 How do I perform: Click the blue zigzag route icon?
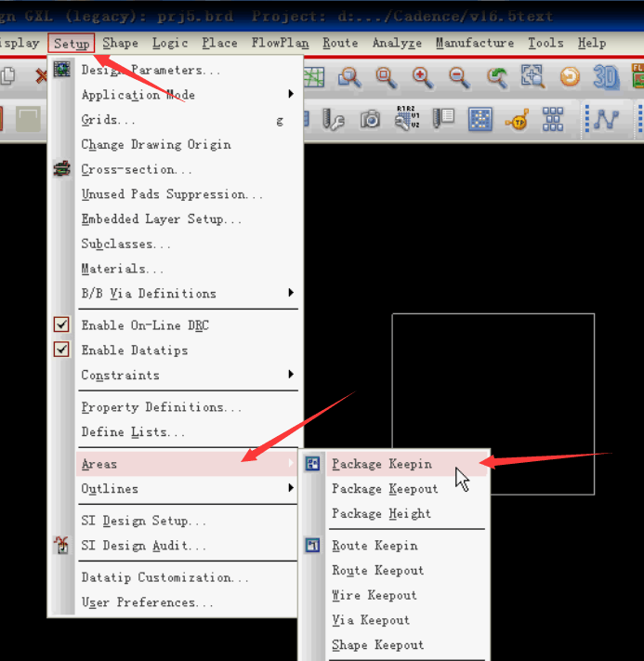tap(606, 119)
